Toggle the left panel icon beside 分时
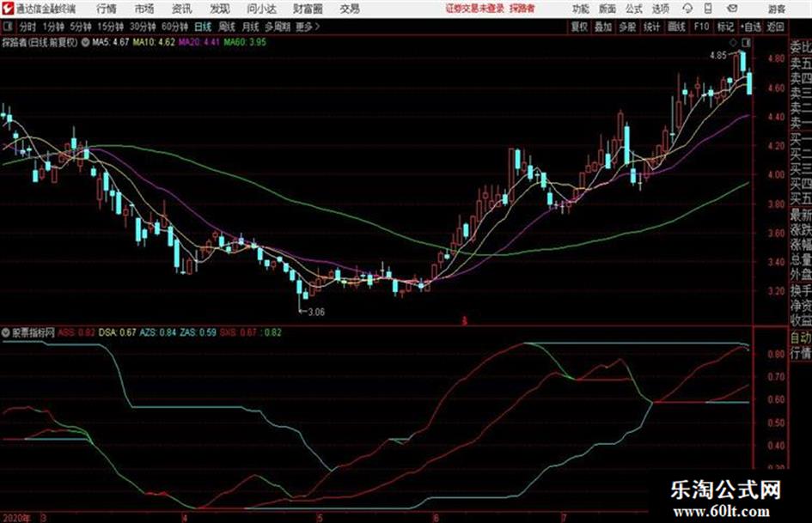 point(7,27)
